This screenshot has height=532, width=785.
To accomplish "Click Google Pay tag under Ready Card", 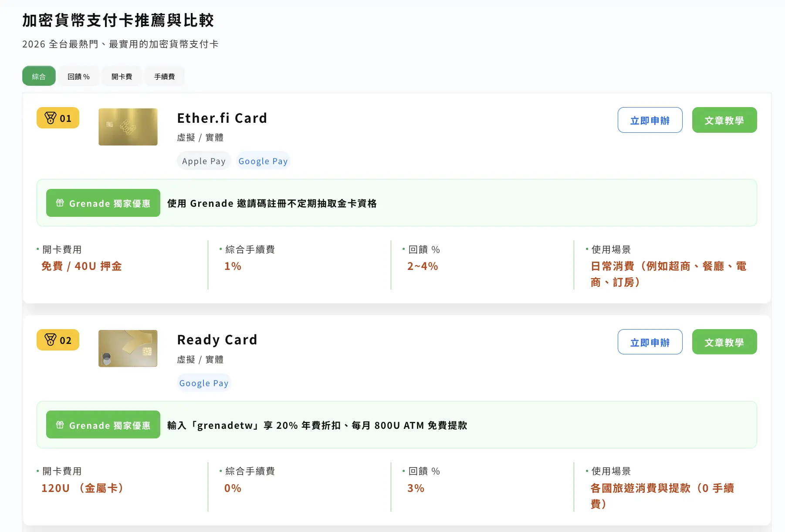I will click(203, 383).
